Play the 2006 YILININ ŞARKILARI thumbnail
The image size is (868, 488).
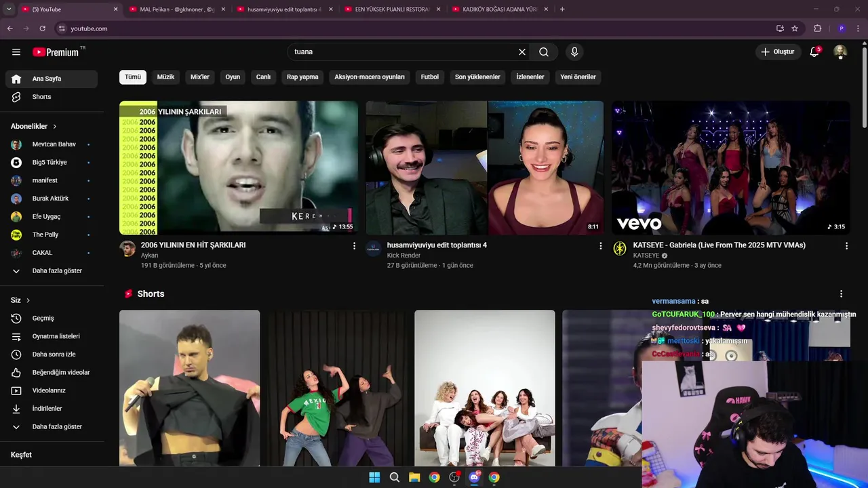click(239, 168)
